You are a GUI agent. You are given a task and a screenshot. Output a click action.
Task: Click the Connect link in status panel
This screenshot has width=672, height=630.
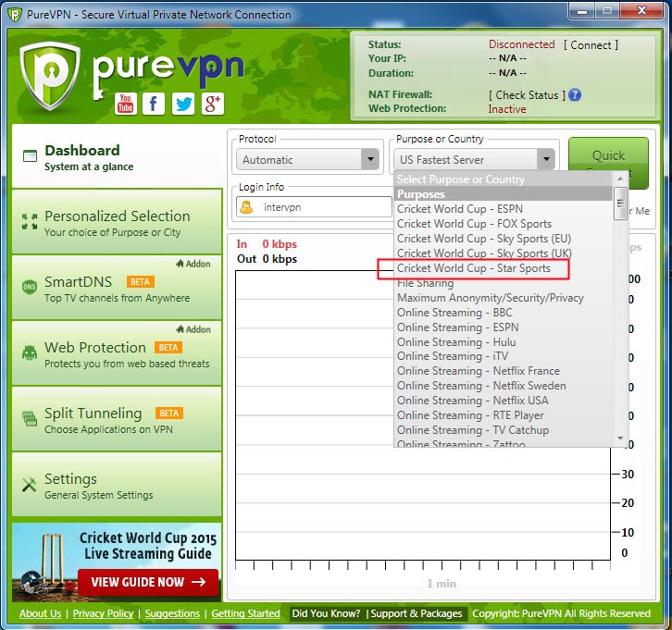[591, 45]
